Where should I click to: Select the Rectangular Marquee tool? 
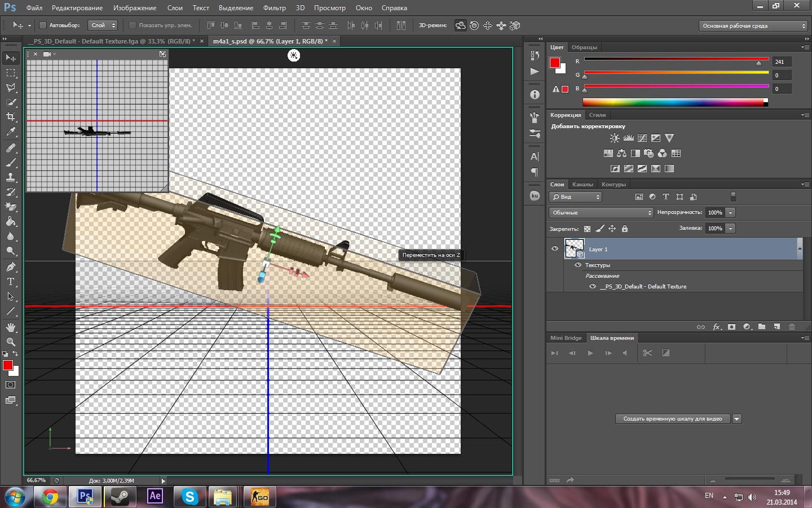(11, 73)
